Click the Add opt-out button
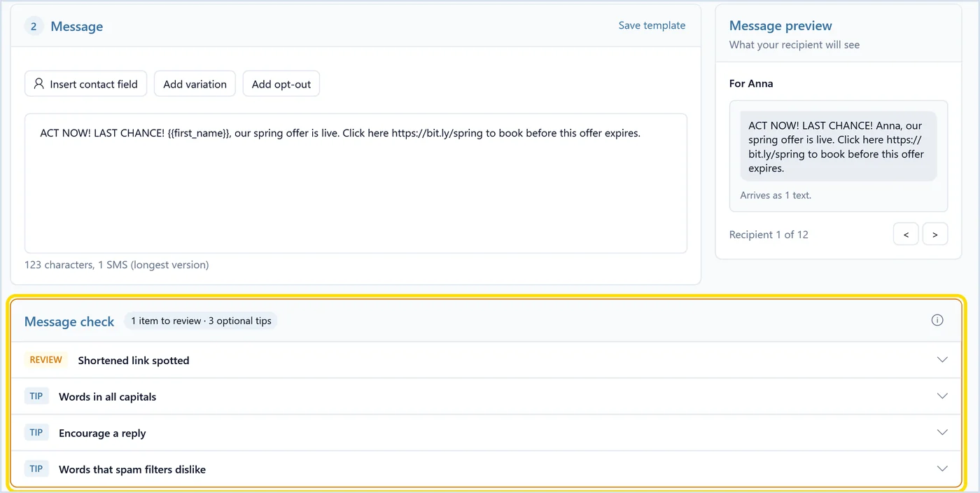This screenshot has width=980, height=493. 281,84
